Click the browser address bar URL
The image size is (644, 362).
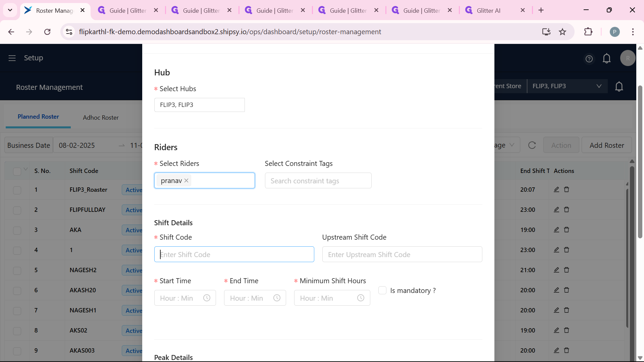pyautogui.click(x=230, y=32)
